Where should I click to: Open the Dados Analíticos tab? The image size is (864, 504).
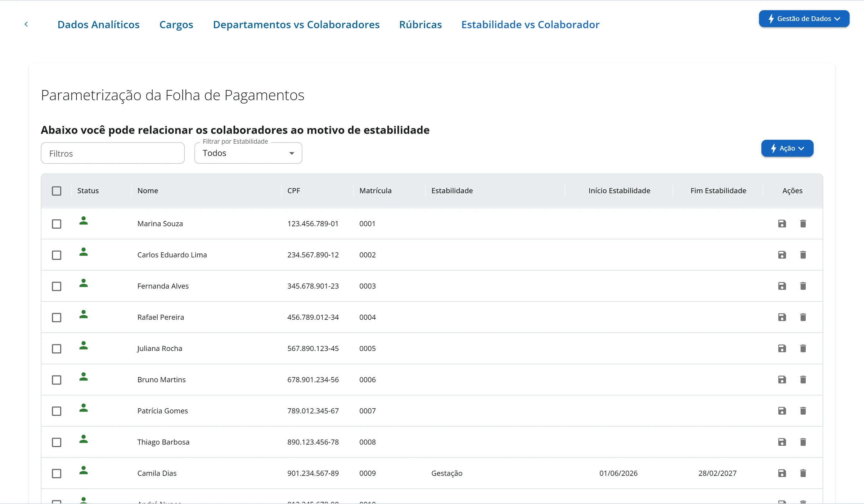pos(98,24)
